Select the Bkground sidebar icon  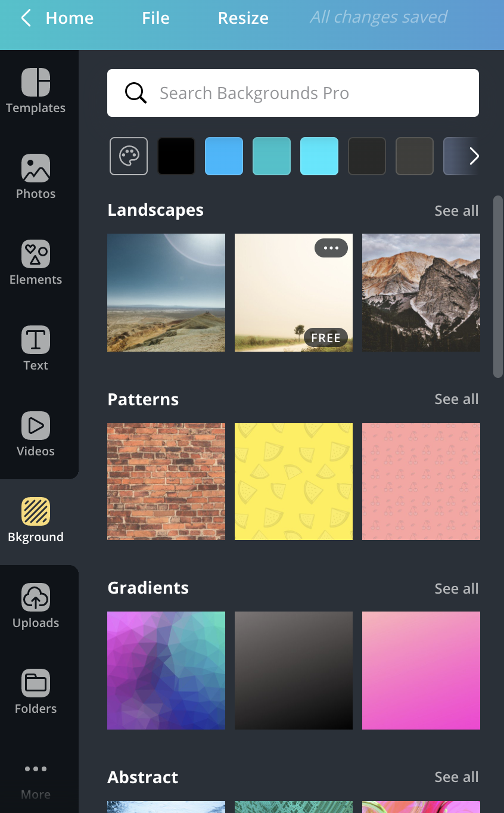click(x=36, y=519)
